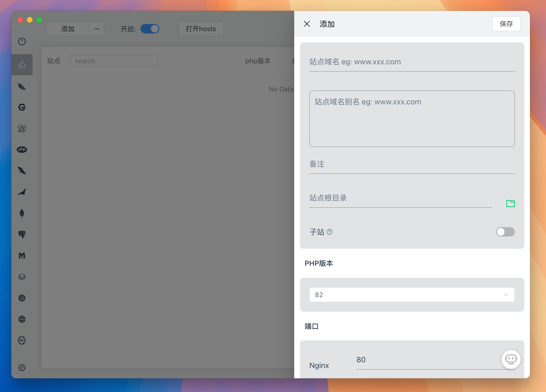Close the 添加 panel with X
Viewport: 546px width, 392px height.
[307, 24]
